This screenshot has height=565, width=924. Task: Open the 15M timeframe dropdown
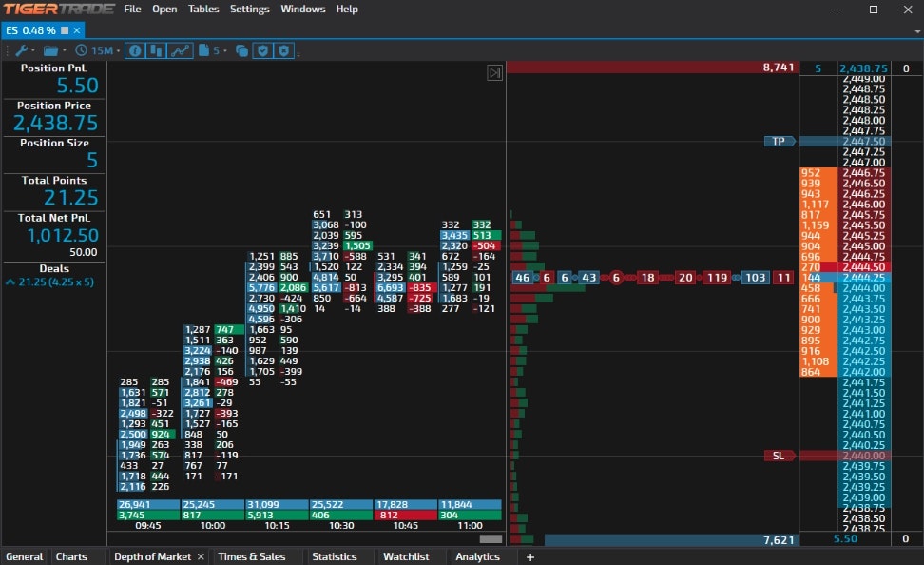pos(118,50)
